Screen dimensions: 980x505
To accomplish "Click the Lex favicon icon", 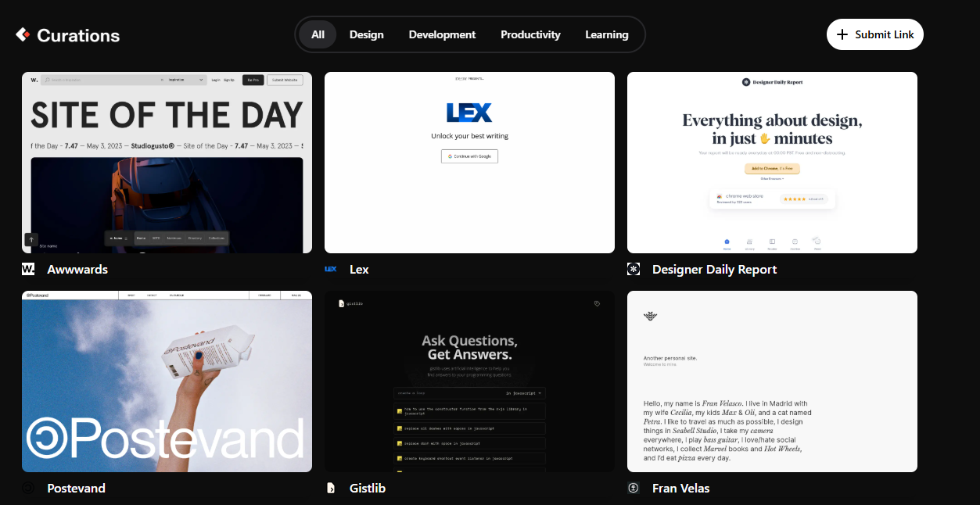I will point(331,269).
